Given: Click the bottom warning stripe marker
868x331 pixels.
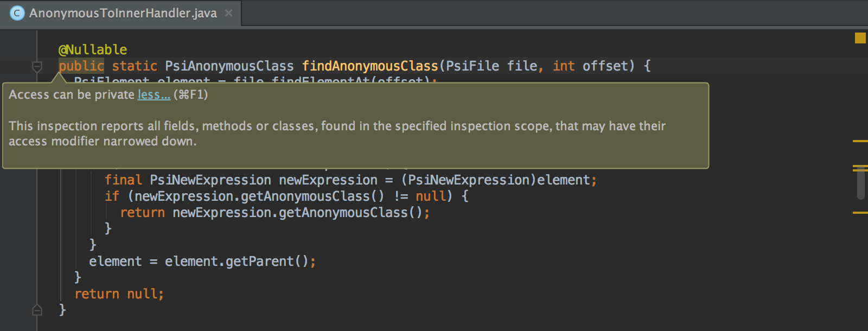Looking at the screenshot, I should [x=860, y=213].
